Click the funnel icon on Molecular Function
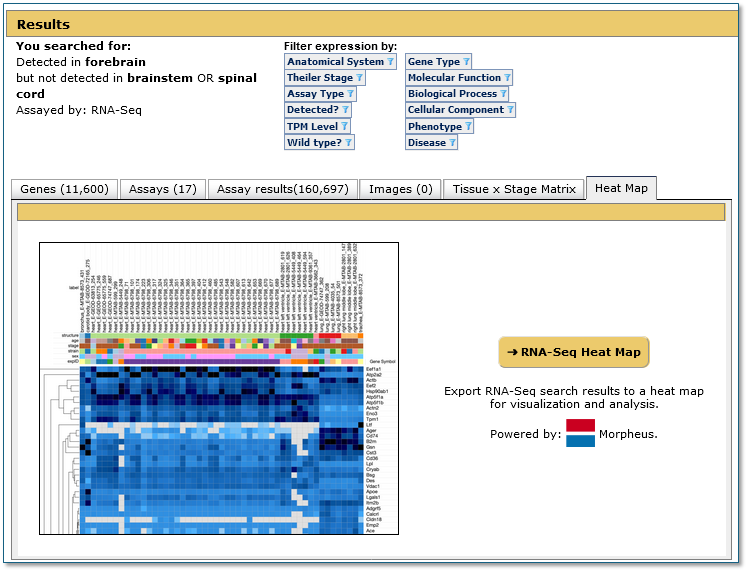This screenshot has height=572, width=748. [x=507, y=78]
